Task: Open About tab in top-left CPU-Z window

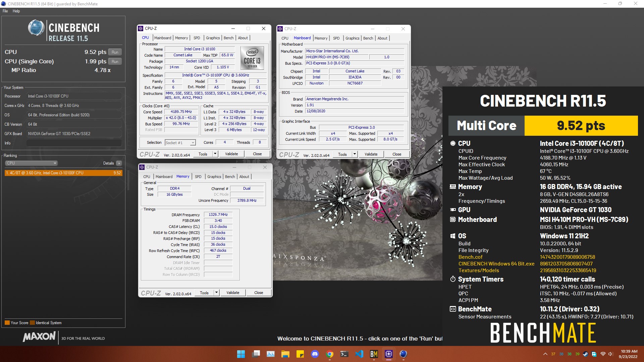Action: point(243,38)
